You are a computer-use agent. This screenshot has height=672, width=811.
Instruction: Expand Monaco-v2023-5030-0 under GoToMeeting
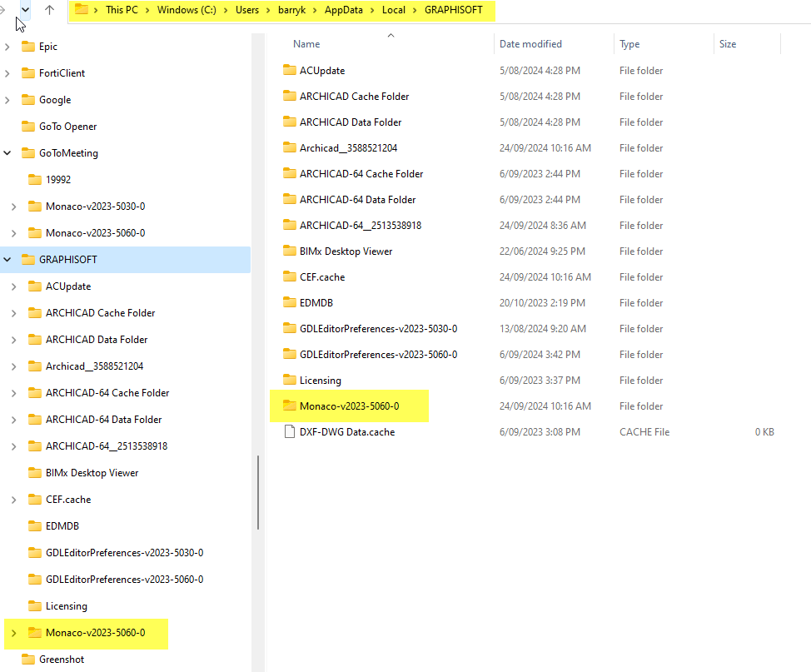click(14, 207)
